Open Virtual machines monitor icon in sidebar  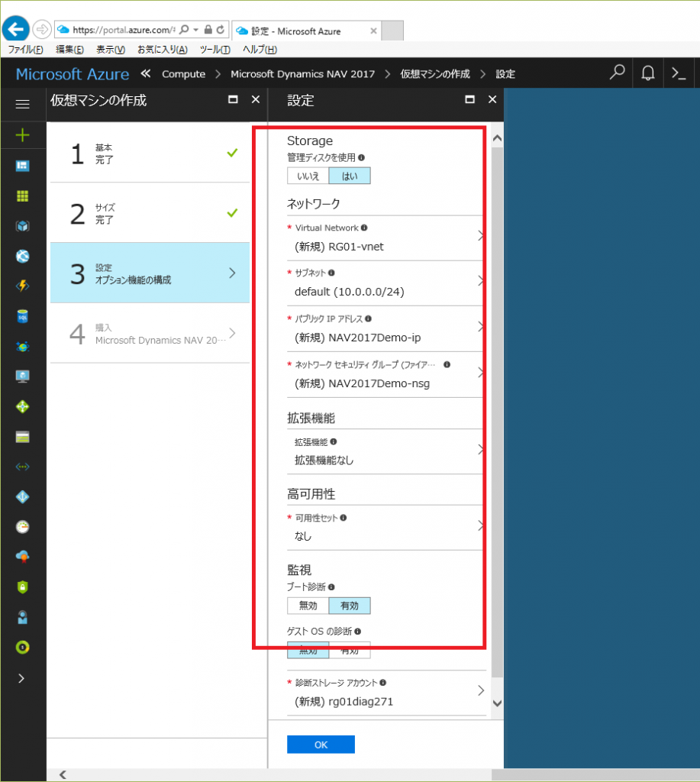pos(22,376)
